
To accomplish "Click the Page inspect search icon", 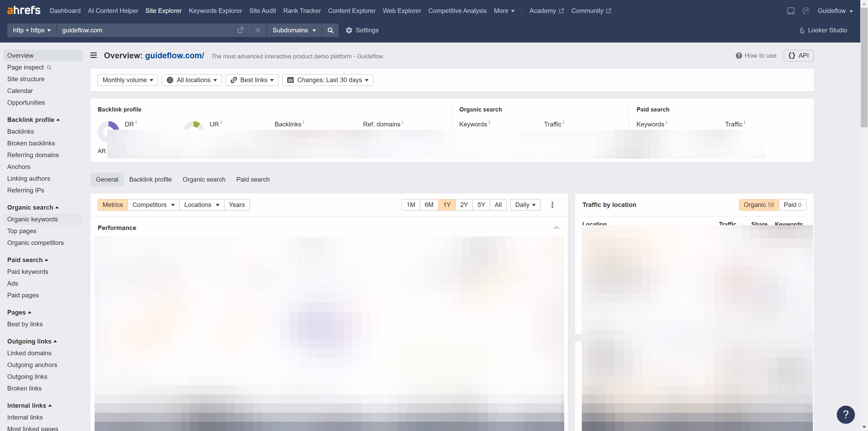I will 49,67.
